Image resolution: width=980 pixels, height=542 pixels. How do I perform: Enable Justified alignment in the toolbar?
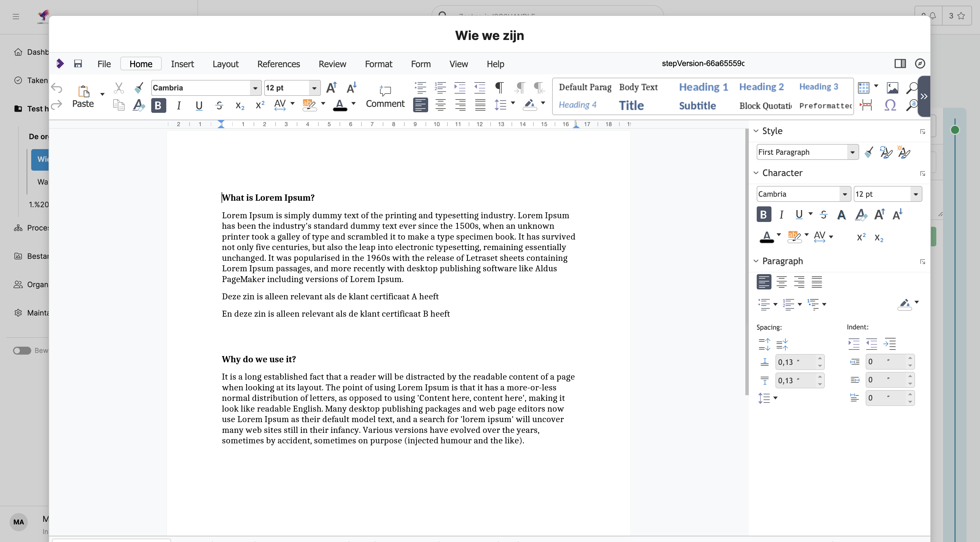480,105
